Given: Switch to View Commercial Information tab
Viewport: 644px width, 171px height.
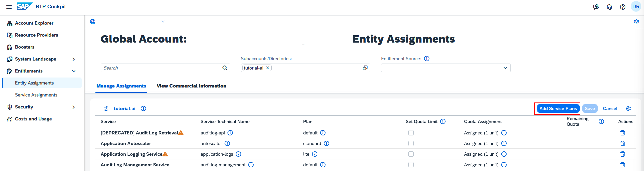Looking at the screenshot, I should 191,86.
